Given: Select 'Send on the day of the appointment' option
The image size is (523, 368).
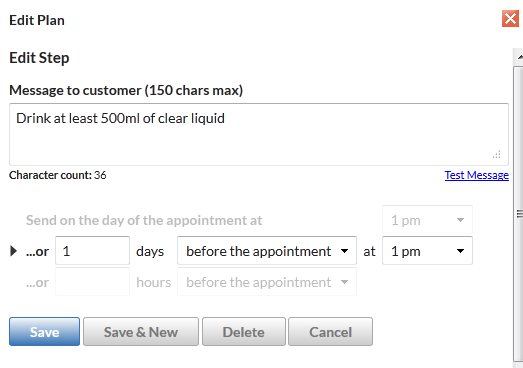Looking at the screenshot, I should [x=144, y=221].
